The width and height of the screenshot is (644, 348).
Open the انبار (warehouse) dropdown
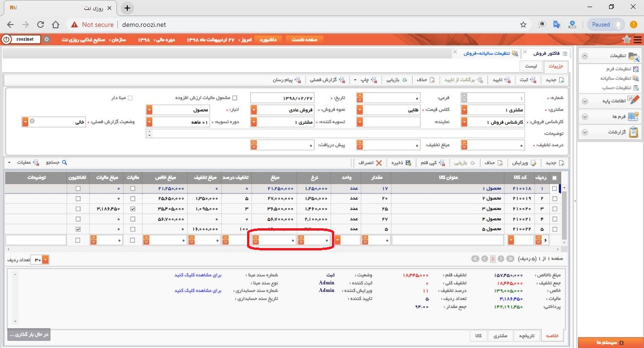point(150,110)
